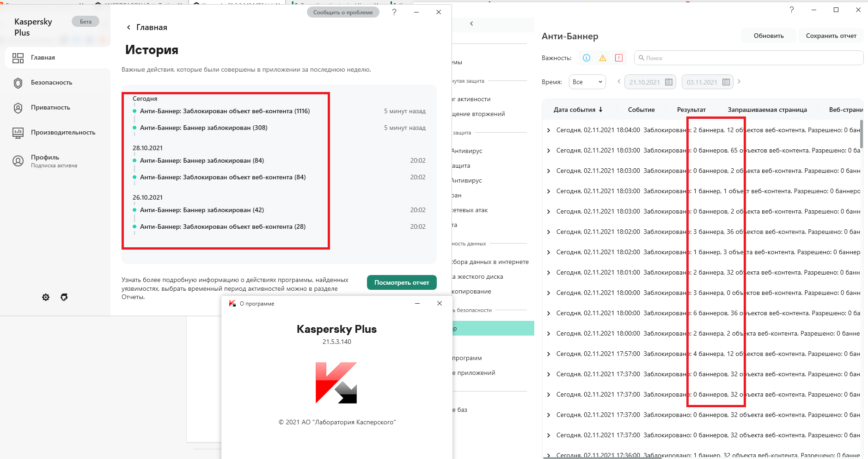Open the highlighted selected report item in sidebar

pyautogui.click(x=493, y=328)
